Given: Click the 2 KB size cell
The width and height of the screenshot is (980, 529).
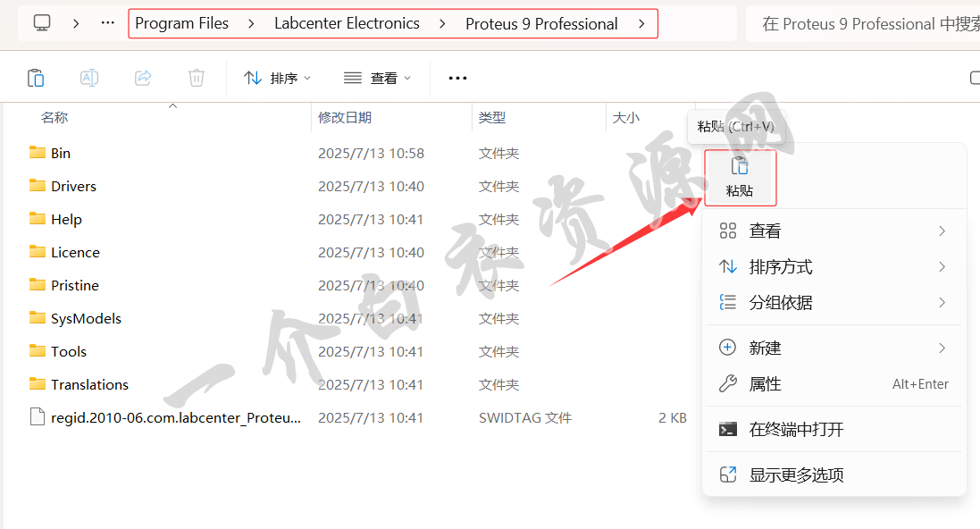Looking at the screenshot, I should [673, 417].
